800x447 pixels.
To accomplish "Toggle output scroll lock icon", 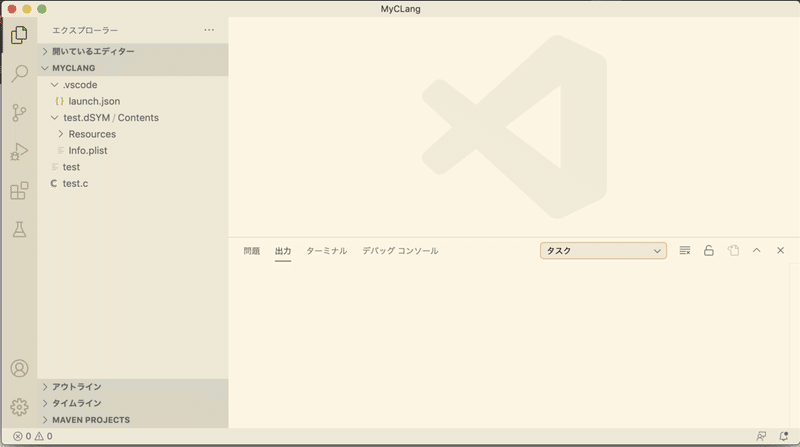I will (709, 251).
